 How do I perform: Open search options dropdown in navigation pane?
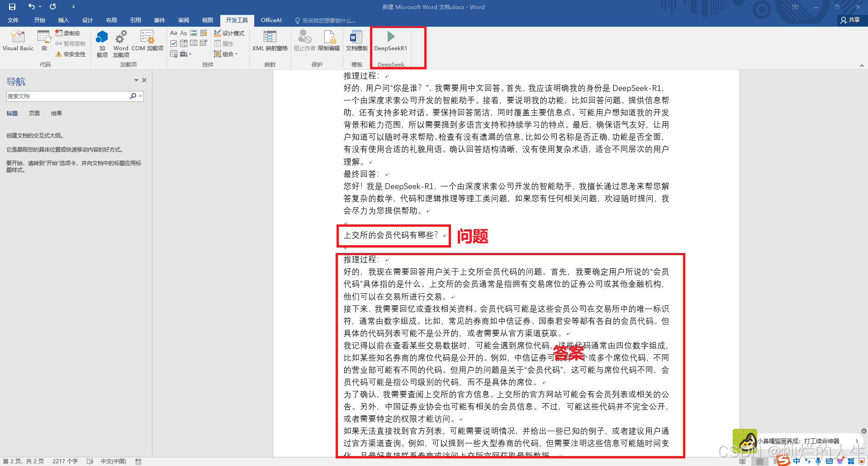pyautogui.click(x=141, y=96)
